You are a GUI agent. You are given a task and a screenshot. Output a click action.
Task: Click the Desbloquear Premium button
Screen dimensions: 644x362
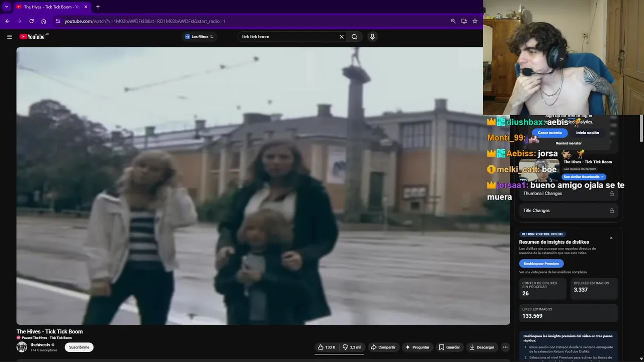click(x=541, y=263)
